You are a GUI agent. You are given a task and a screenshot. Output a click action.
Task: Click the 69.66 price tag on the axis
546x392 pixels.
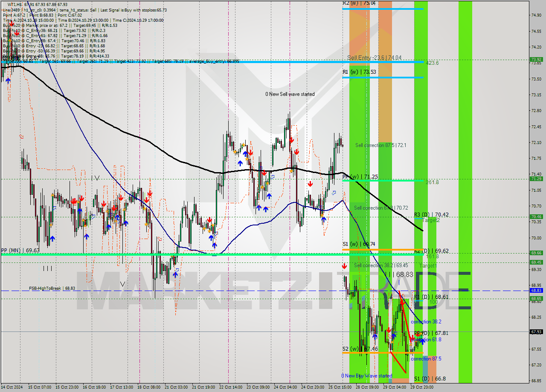[x=536, y=253]
